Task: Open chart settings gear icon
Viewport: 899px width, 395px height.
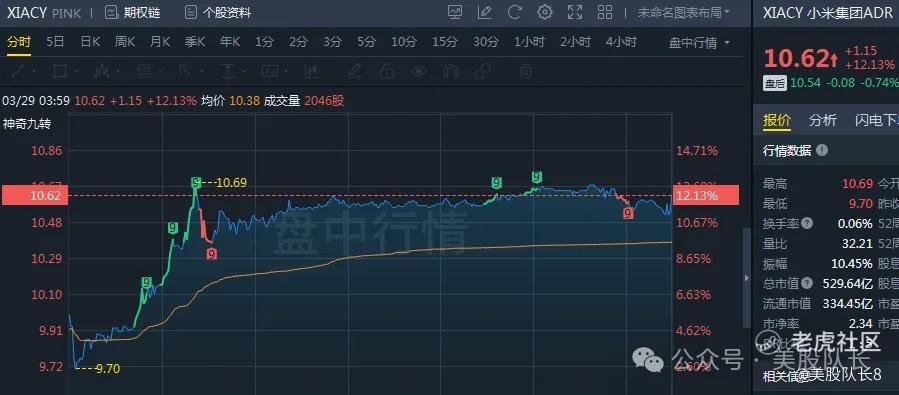Action: (545, 12)
